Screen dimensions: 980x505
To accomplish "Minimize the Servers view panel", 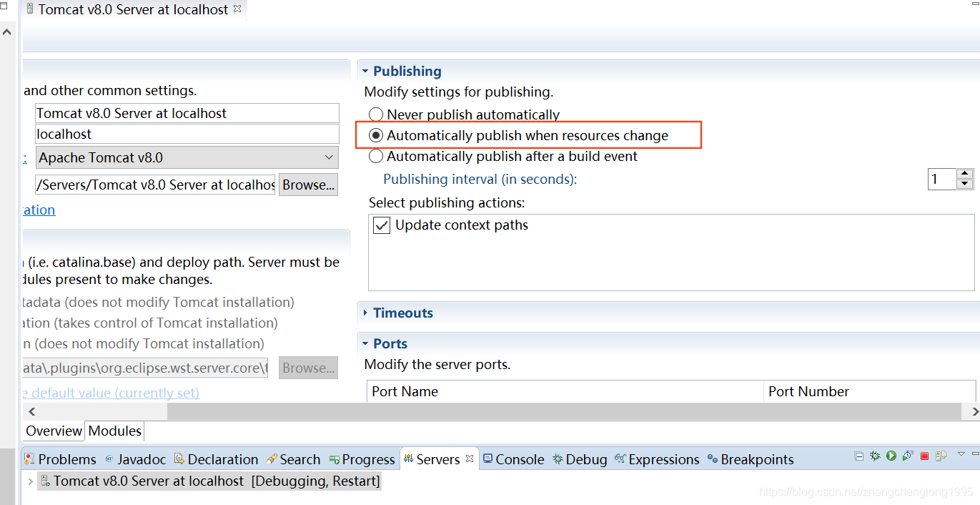I will 975,453.
